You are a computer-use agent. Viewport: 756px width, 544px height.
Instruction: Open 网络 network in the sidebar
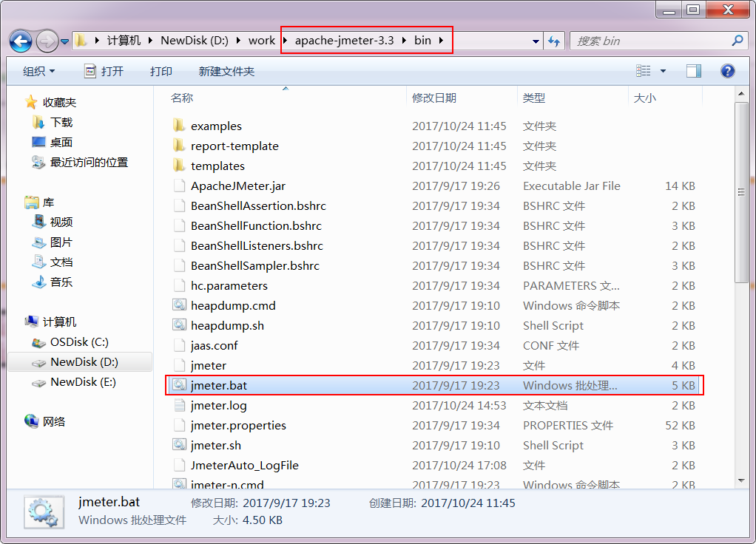(53, 421)
